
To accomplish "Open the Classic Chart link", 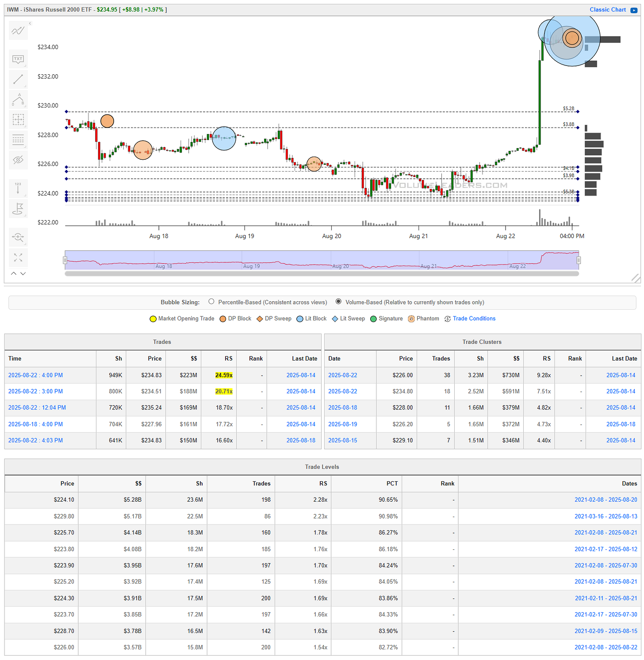I will point(608,10).
